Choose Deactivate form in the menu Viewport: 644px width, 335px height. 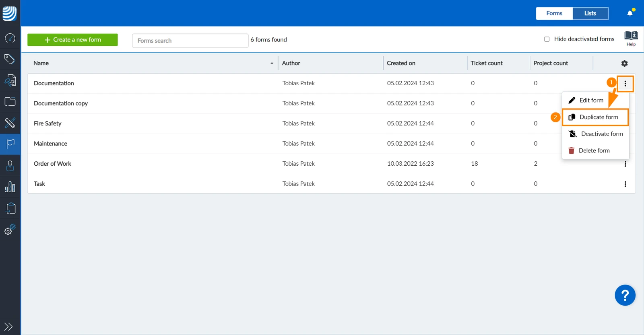point(595,134)
